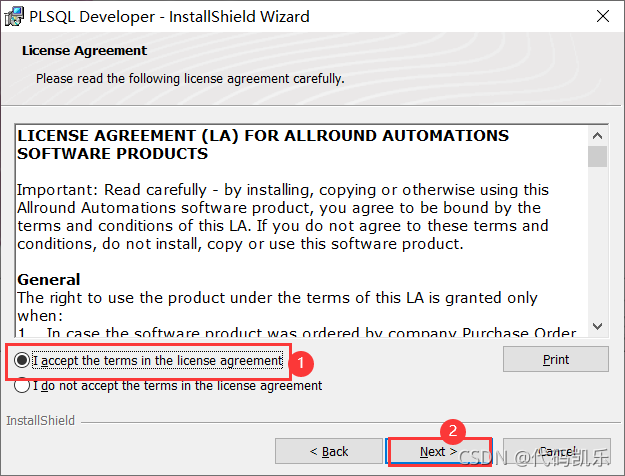625x476 pixels.
Task: Click the empty scrollbar track below thumb
Action: pyautogui.click(x=597, y=242)
